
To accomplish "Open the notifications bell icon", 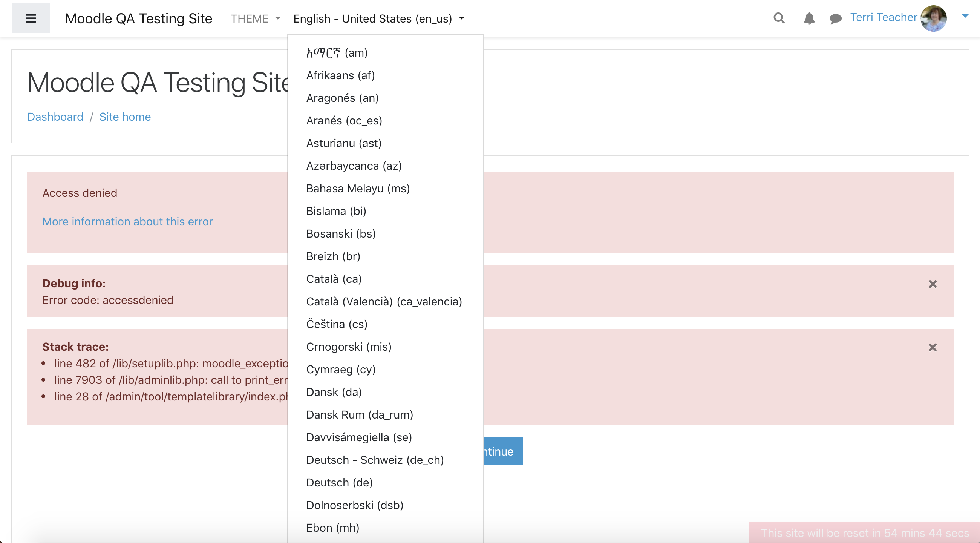I will pos(809,18).
